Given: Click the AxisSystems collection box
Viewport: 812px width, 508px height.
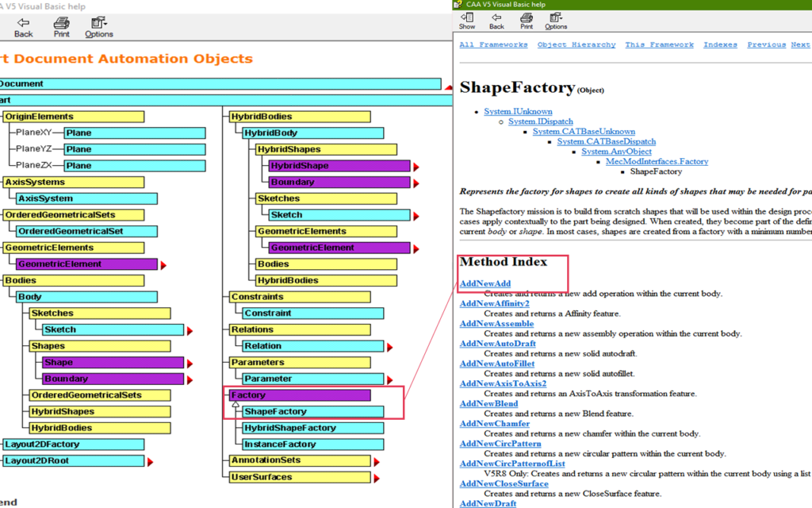Looking at the screenshot, I should coord(74,183).
